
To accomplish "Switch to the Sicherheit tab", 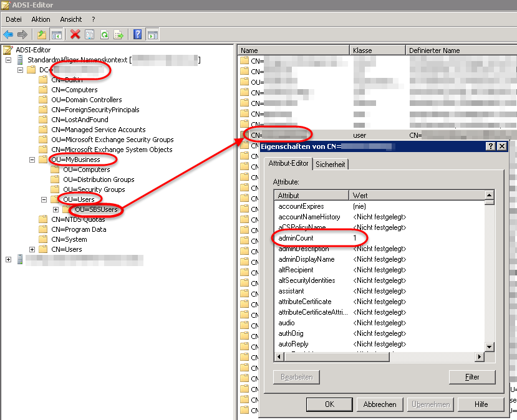I will (x=331, y=164).
